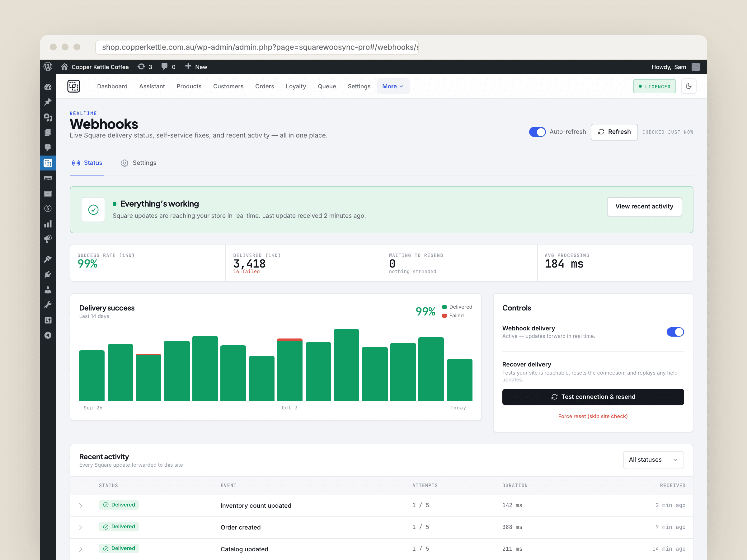Toggle dark mode moon button
The height and width of the screenshot is (560, 747).
point(688,86)
